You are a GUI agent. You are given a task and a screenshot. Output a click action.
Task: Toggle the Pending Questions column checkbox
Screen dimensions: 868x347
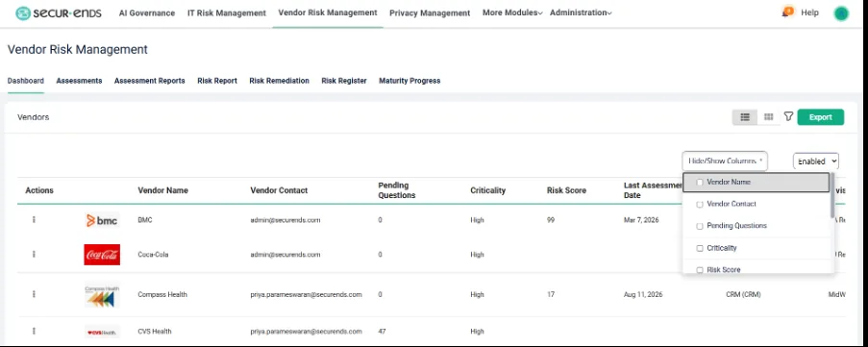tap(700, 226)
